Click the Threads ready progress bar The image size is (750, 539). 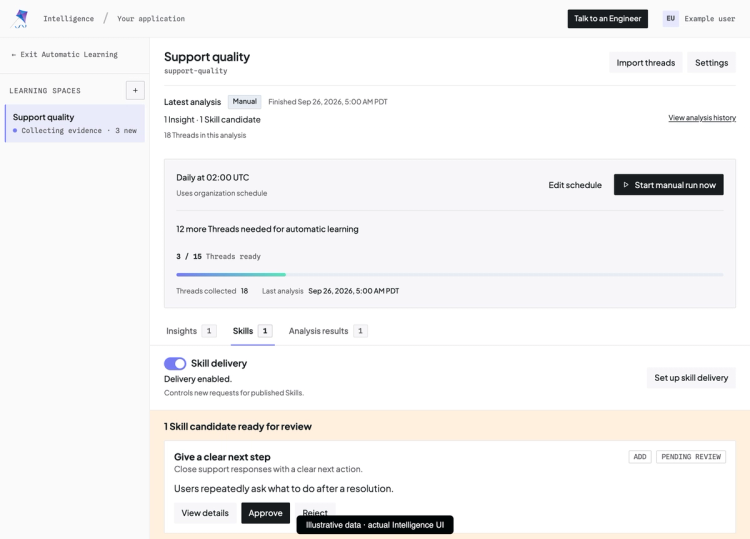tap(450, 275)
